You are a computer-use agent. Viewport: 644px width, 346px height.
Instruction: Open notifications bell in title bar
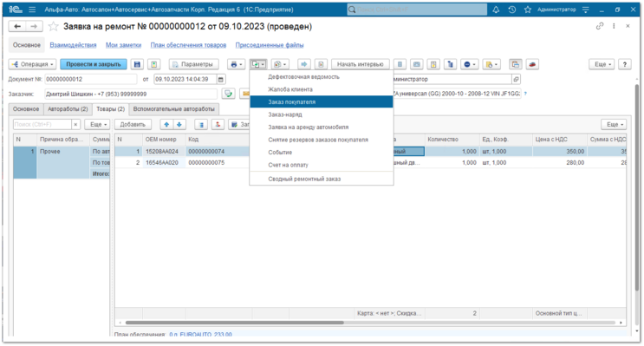[496, 9]
